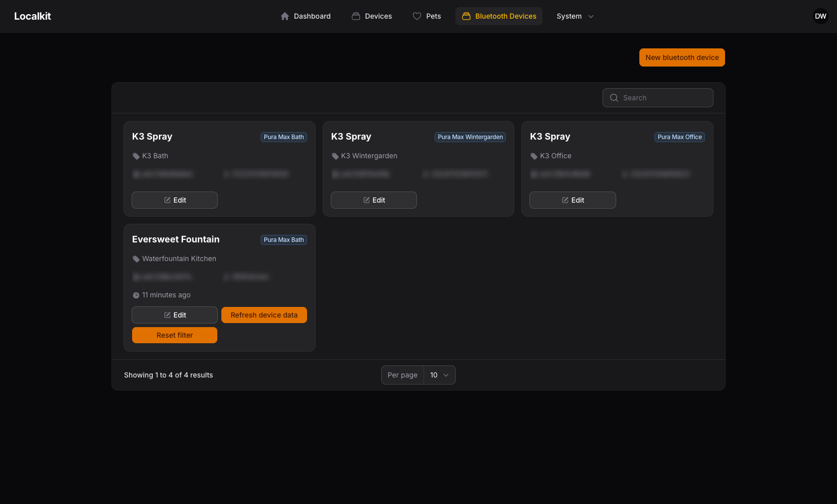
Task: Open the per page count dropdown
Action: [x=440, y=375]
